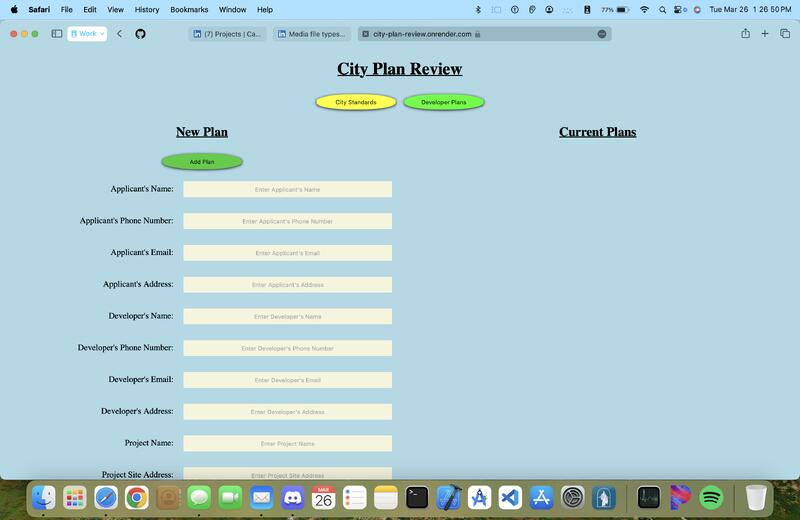This screenshot has width=800, height=520.
Task: Switch to the Projects LinkedIn tab
Action: click(x=227, y=34)
